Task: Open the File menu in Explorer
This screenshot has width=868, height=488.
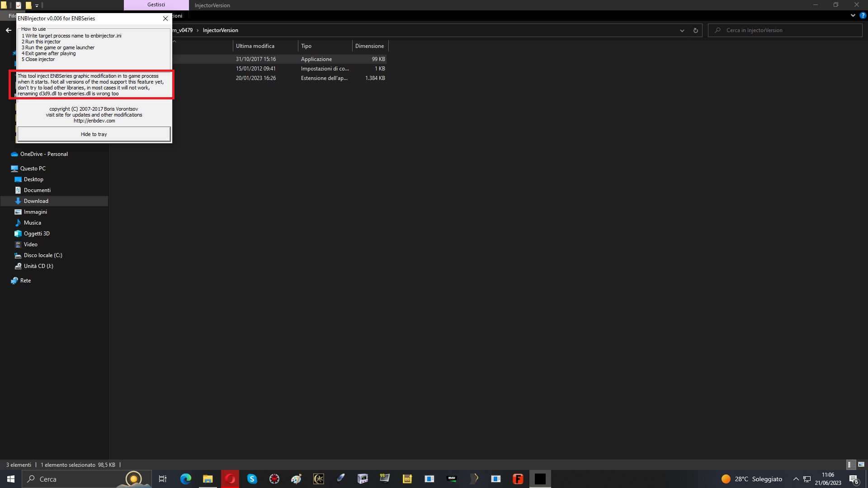Action: click(x=11, y=15)
